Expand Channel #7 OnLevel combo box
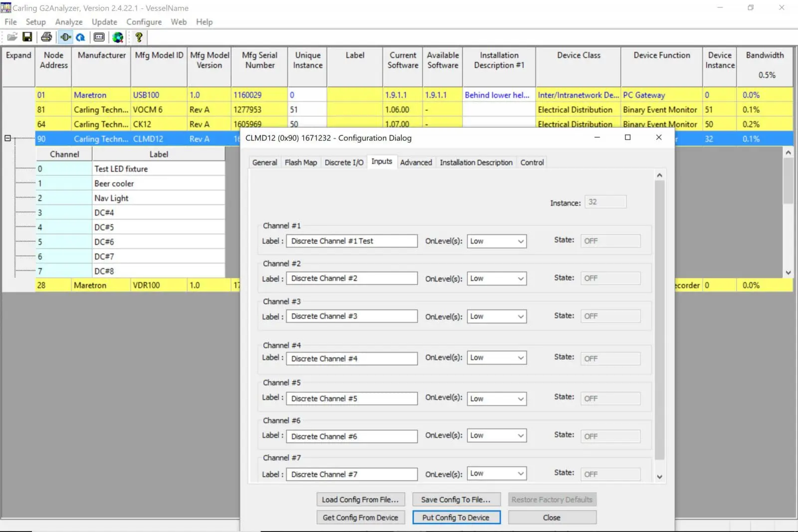The width and height of the screenshot is (798, 532). [497, 474]
